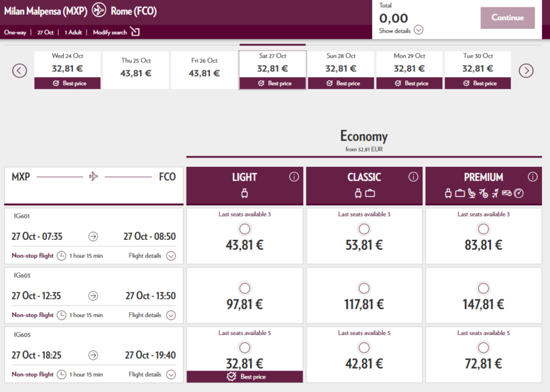550x392 pixels.
Task: Expand Flight details for IG601
Action: tap(171, 255)
